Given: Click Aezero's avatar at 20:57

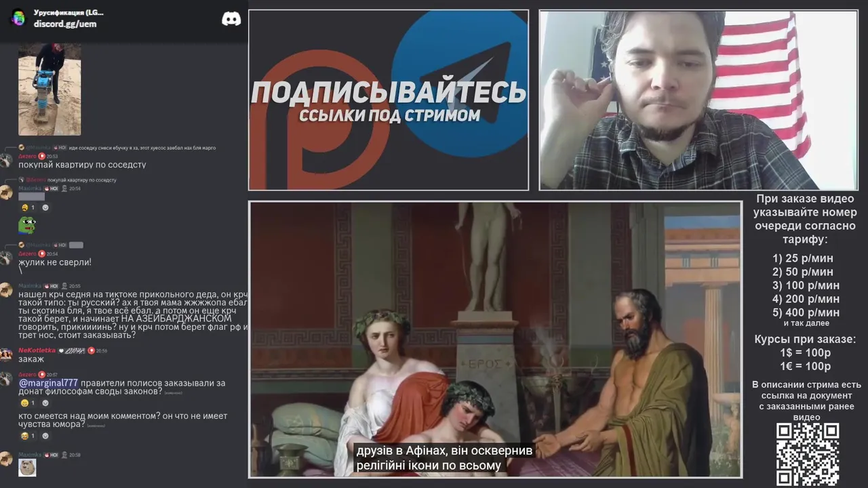Looking at the screenshot, I should (6, 378).
